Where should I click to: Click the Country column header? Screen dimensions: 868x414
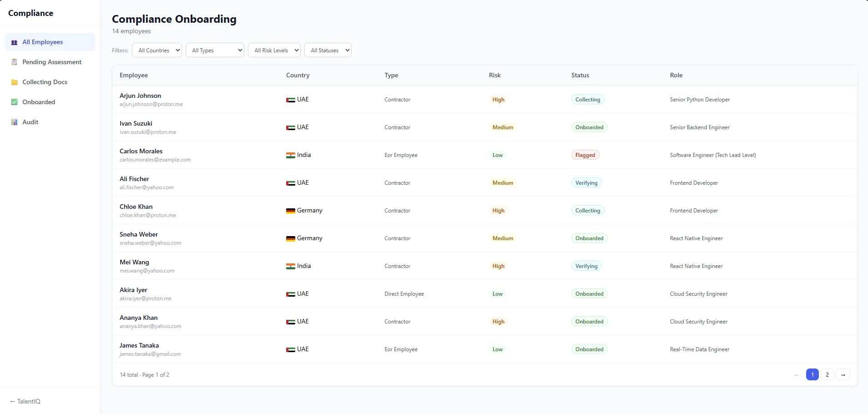(x=298, y=75)
